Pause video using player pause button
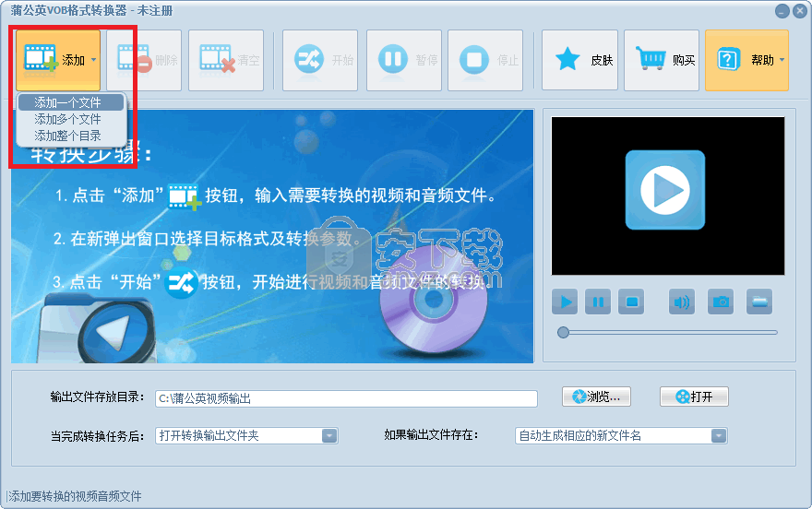Viewport: 812px width, 509px height. tap(598, 302)
